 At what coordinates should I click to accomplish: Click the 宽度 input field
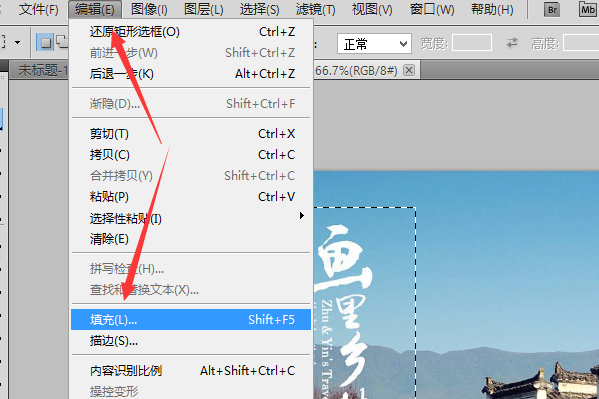[x=472, y=43]
